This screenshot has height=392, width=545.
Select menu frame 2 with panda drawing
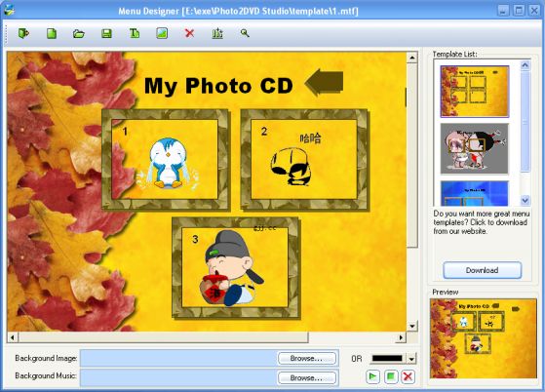point(304,160)
